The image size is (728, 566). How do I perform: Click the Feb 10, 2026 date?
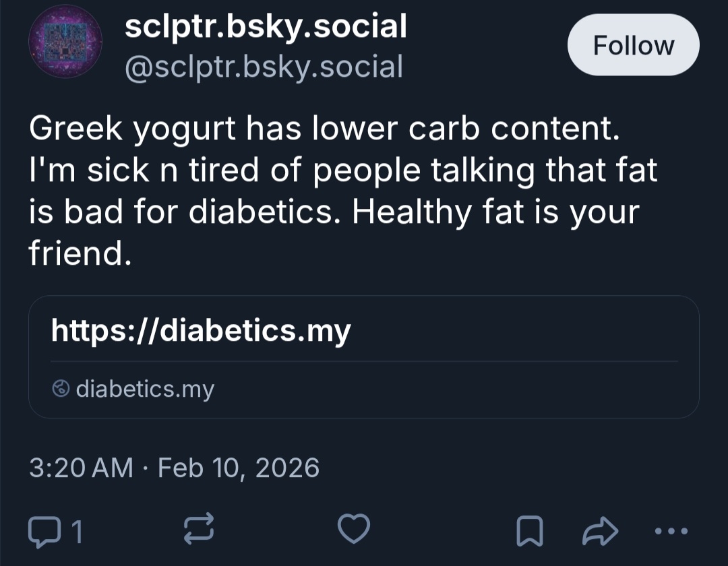pyautogui.click(x=239, y=467)
